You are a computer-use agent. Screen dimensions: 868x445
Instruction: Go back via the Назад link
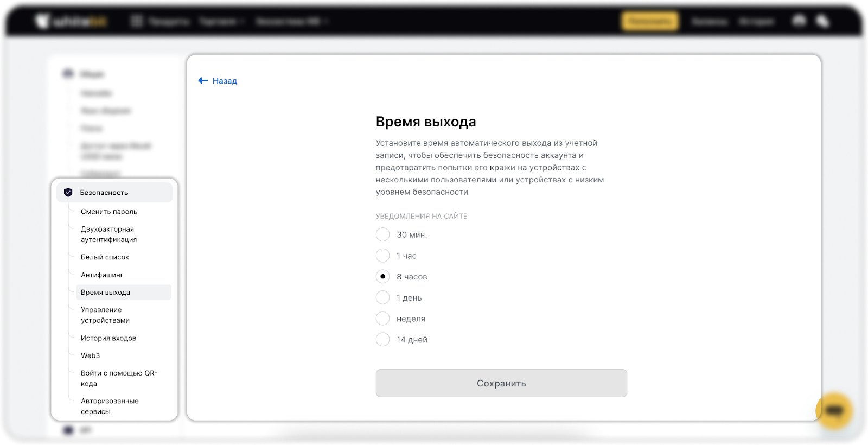point(225,81)
